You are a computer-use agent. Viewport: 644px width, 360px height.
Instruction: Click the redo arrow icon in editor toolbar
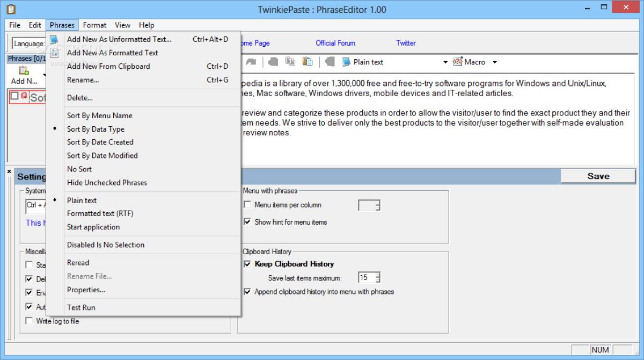[x=251, y=62]
